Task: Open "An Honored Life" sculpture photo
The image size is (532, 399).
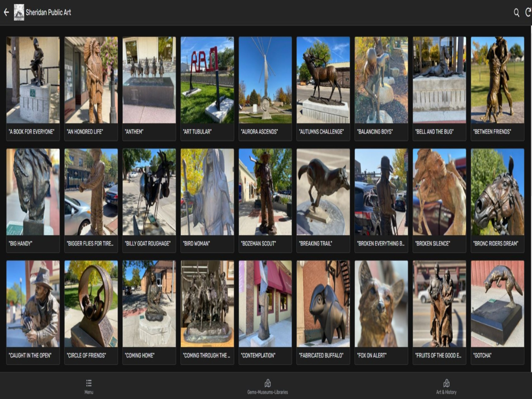Action: [92, 80]
